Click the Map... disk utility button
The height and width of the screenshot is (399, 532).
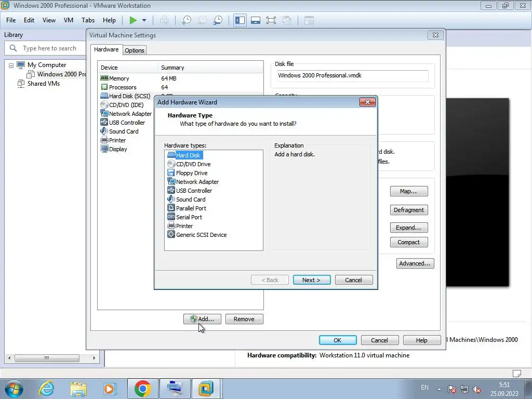409,191
